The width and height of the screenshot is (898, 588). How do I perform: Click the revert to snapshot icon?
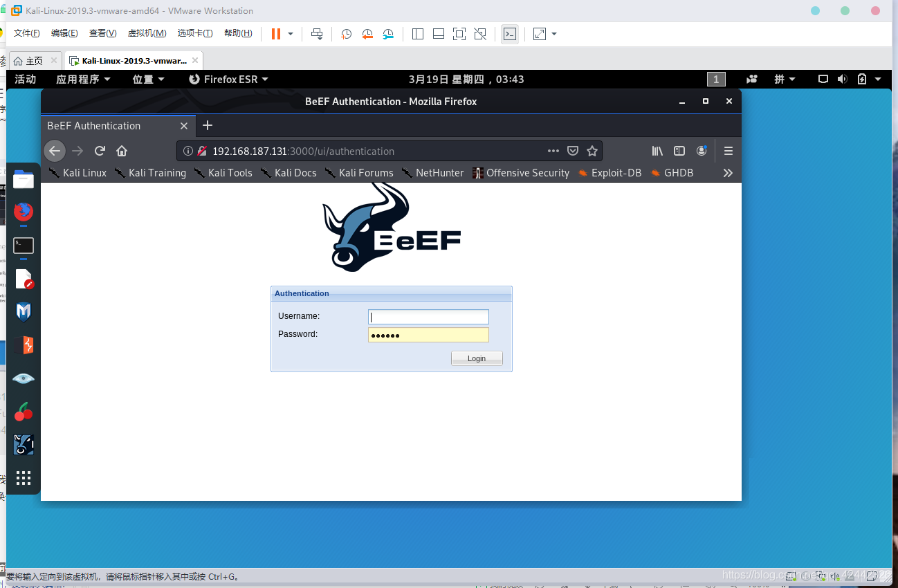(x=367, y=34)
